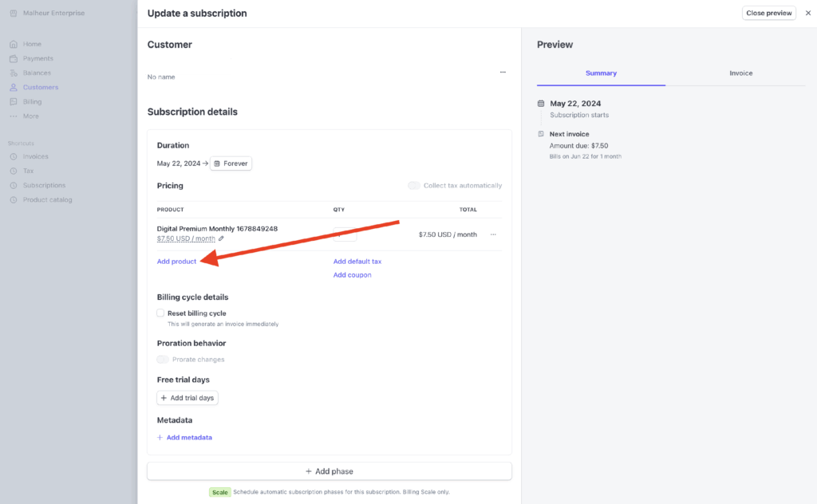Screen dimensions: 817x504
Task: Switch to the Invoice preview tab
Action: point(740,73)
